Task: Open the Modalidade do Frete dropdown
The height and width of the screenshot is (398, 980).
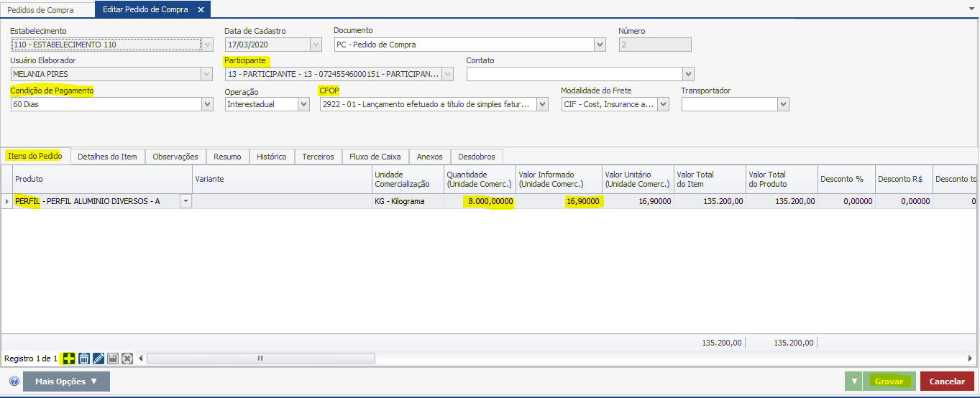Action: (x=663, y=104)
